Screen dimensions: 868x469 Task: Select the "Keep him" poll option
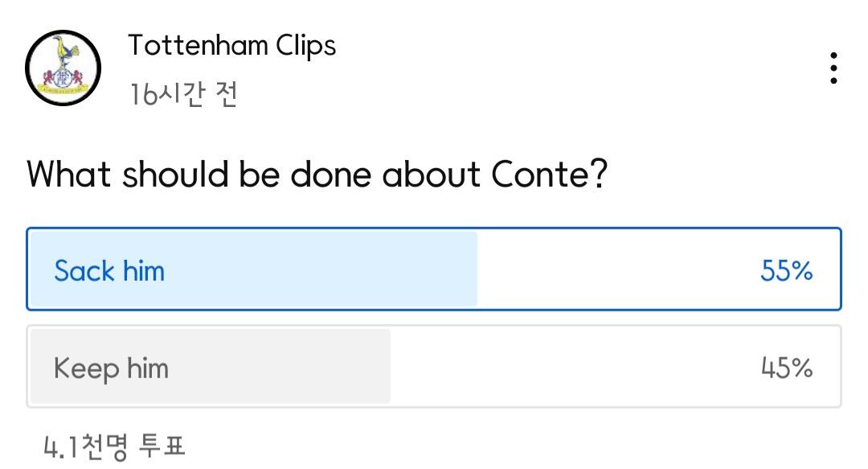click(x=434, y=367)
